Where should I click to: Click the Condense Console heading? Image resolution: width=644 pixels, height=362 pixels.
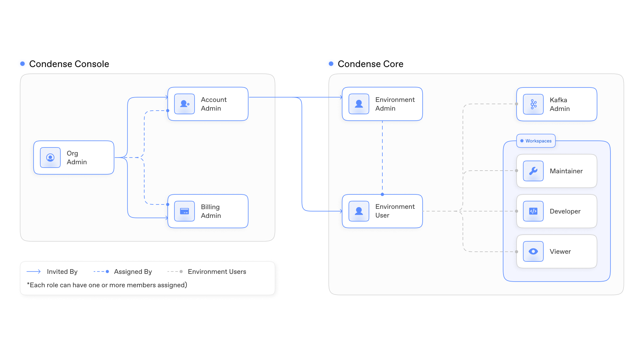click(69, 64)
